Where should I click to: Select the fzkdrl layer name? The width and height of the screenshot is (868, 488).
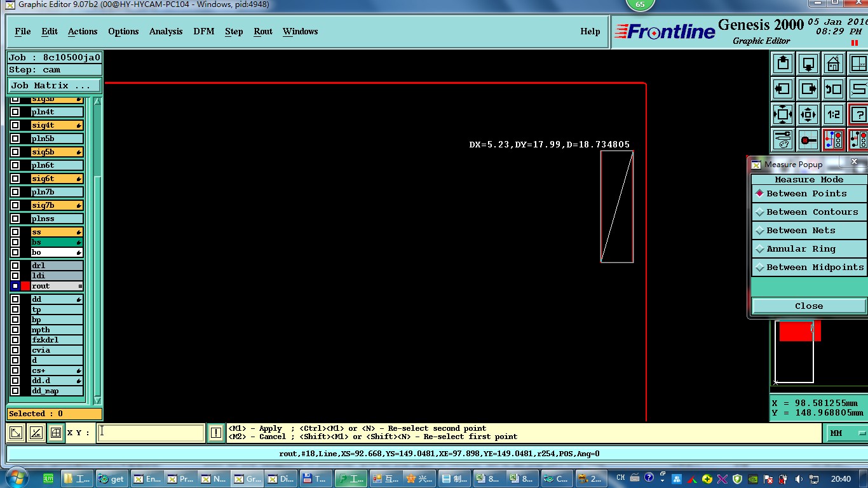pos(57,340)
